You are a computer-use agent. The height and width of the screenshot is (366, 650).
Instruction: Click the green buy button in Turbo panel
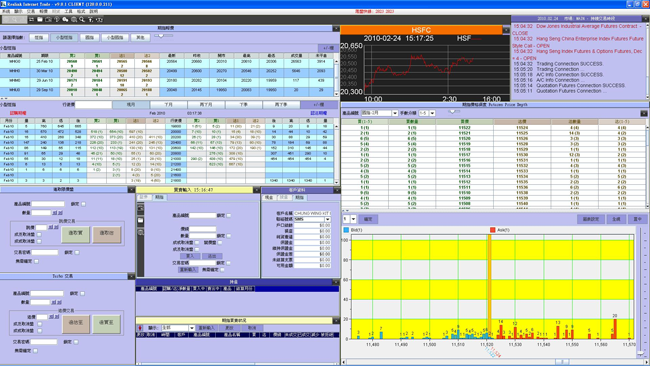(x=106, y=323)
